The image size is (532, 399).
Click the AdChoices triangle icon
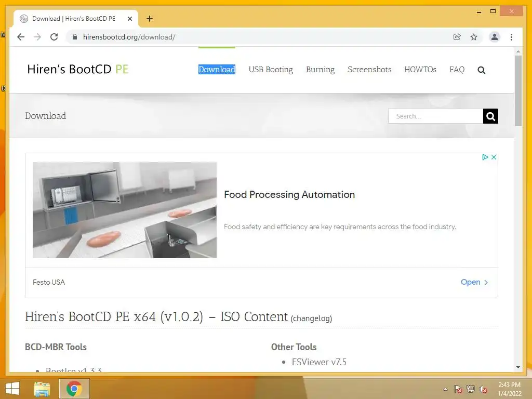pos(485,157)
